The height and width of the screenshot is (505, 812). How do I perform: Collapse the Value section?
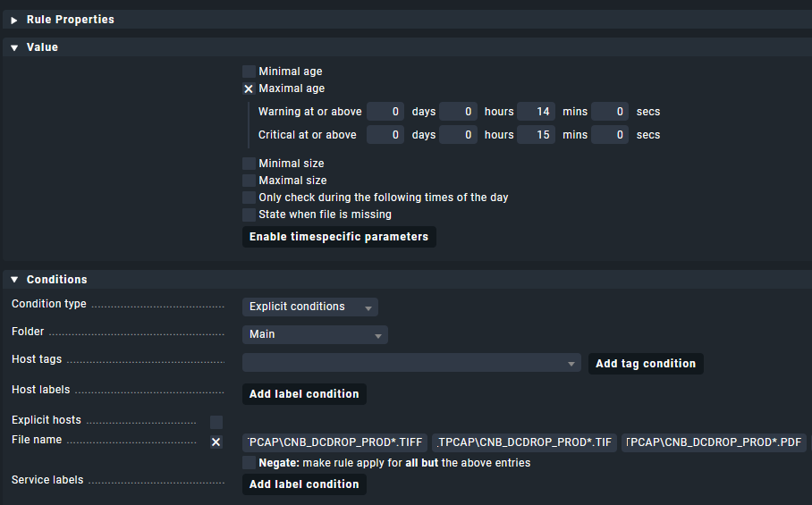[14, 47]
